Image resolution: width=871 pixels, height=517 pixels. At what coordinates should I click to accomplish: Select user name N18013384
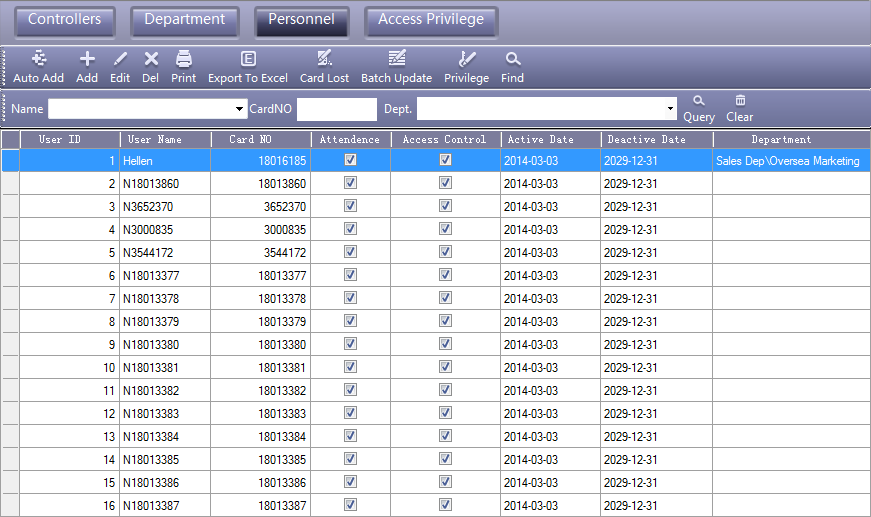151,437
